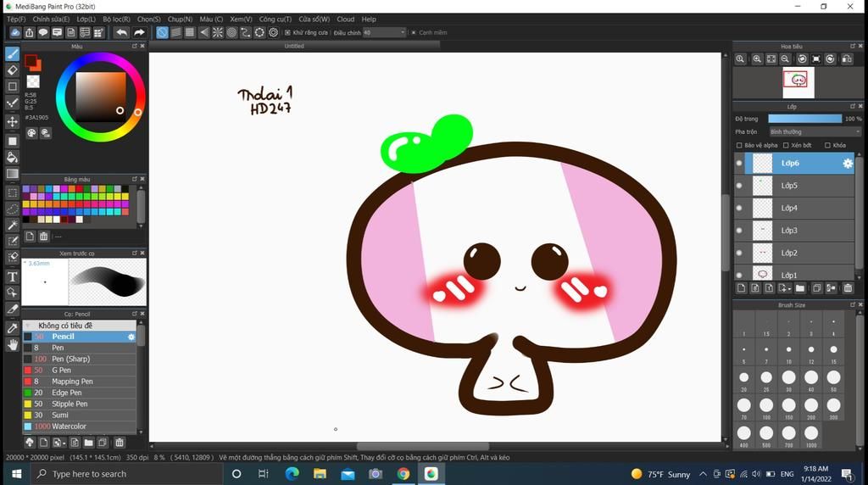Enable the Xén bớt checkbox

tap(786, 146)
